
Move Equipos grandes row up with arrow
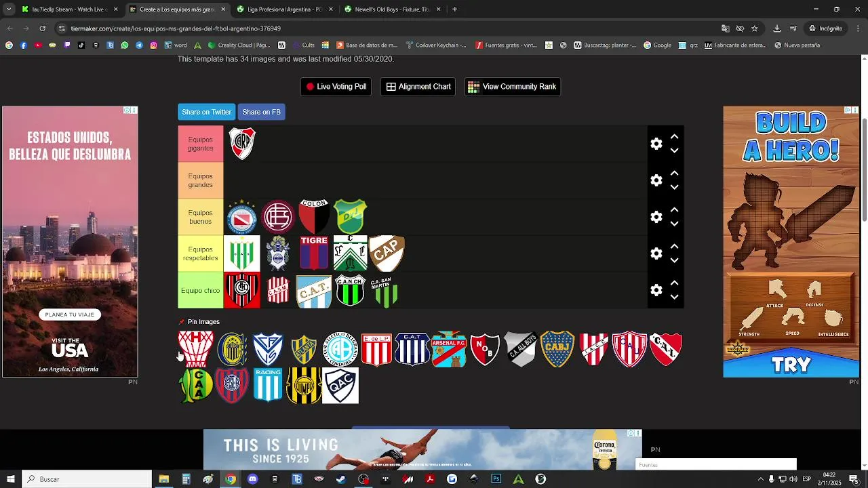tap(674, 173)
